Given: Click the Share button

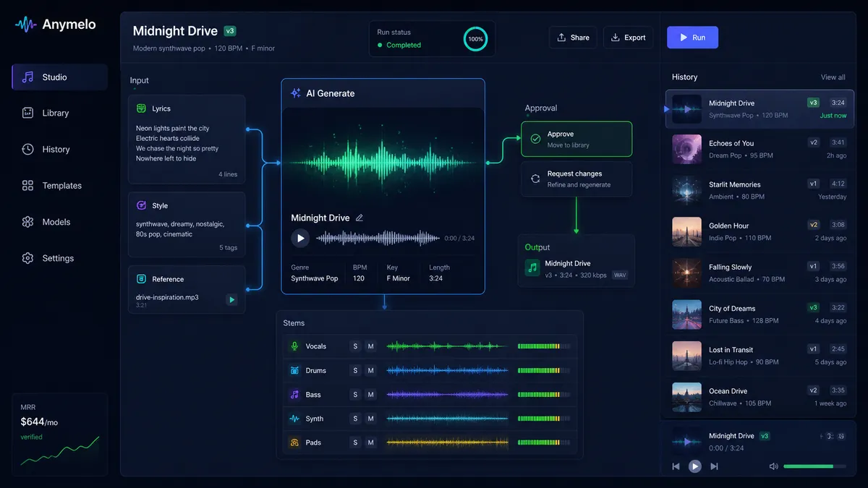Looking at the screenshot, I should (x=573, y=38).
